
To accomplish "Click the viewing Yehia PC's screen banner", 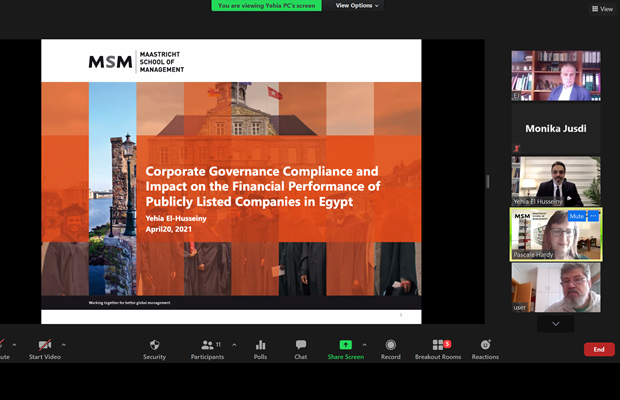I will [267, 6].
